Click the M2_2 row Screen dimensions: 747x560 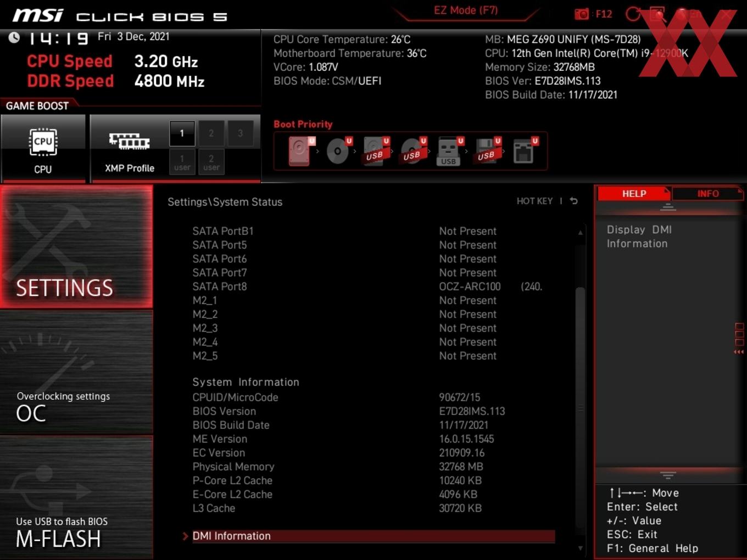click(345, 314)
